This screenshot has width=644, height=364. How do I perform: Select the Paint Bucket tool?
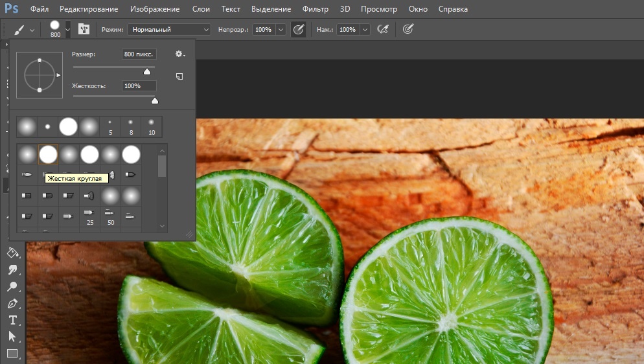(x=12, y=252)
